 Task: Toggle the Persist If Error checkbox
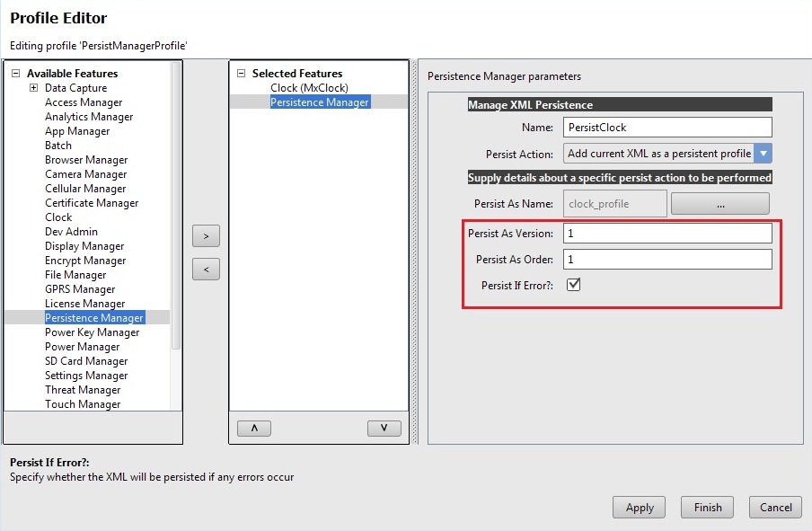pos(573,285)
